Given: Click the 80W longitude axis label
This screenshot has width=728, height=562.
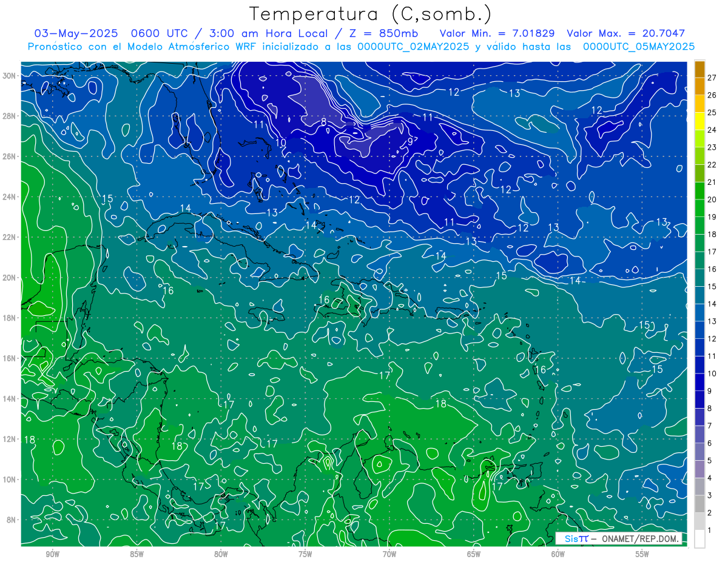Looking at the screenshot, I should (221, 554).
